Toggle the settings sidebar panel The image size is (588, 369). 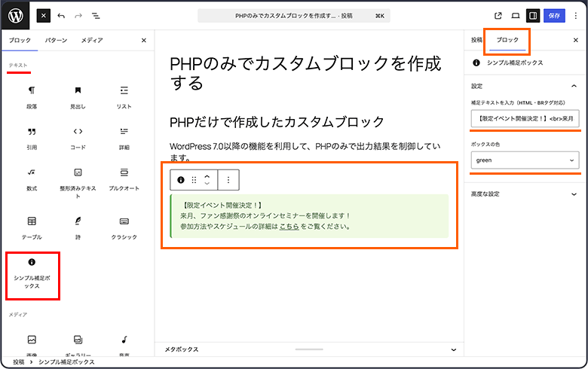tap(533, 16)
